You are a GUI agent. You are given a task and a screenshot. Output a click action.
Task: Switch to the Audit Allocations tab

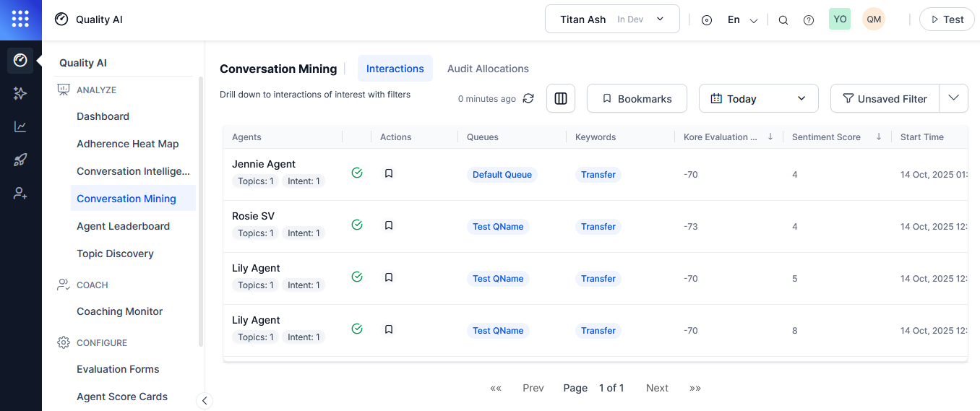[488, 69]
